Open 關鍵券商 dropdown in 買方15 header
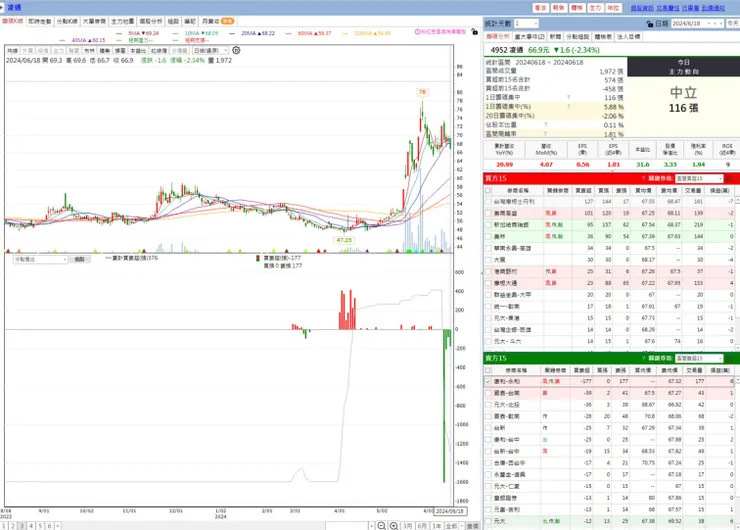Screen dimensions: 740x530 click(699, 178)
